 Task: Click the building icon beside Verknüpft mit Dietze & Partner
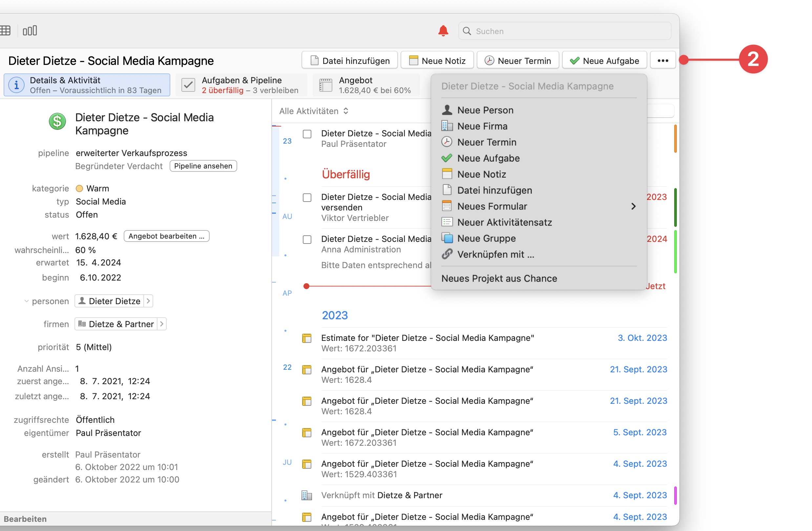[x=307, y=495]
